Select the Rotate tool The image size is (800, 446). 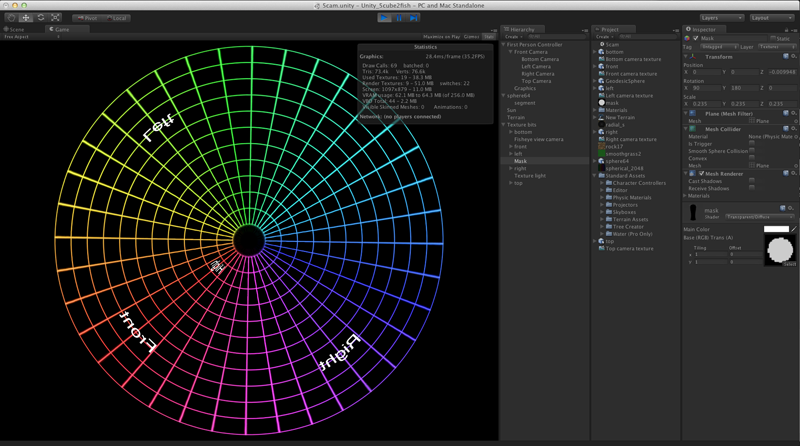click(x=41, y=18)
